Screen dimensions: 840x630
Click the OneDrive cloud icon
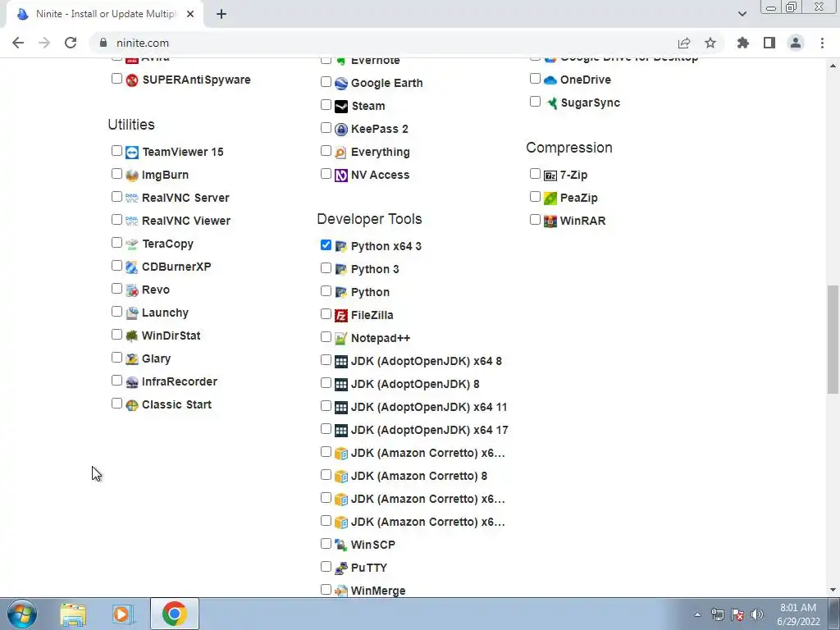(550, 80)
